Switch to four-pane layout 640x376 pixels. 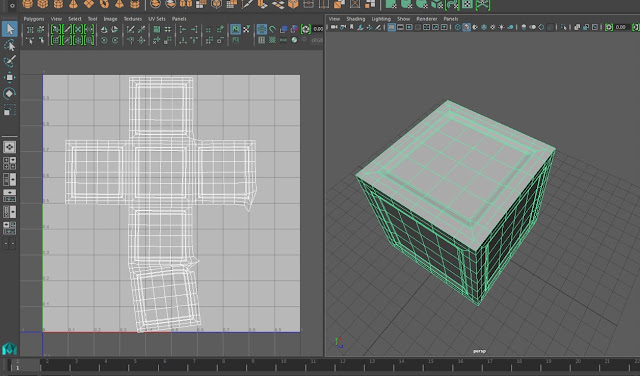[9, 163]
